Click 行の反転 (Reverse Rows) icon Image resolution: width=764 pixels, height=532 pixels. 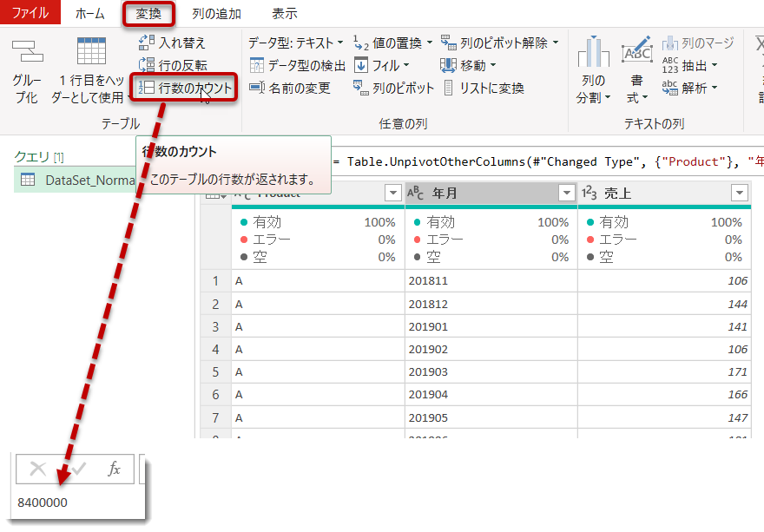pos(147,65)
